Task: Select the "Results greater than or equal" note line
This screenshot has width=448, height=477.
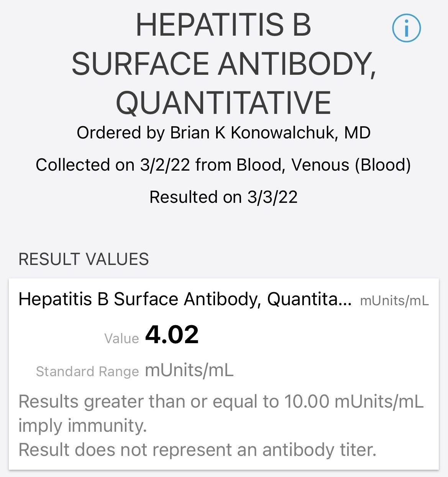Action: [x=221, y=402]
